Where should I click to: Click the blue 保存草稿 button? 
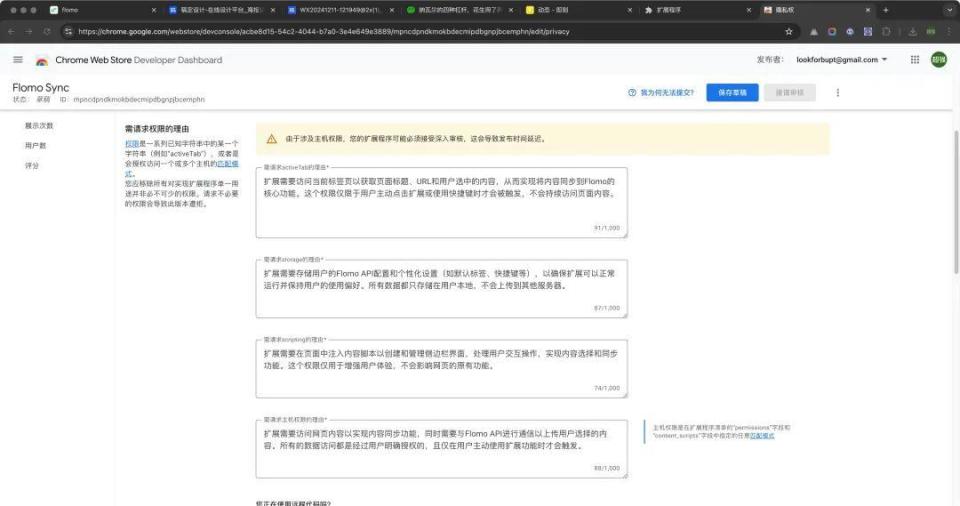pyautogui.click(x=732, y=93)
